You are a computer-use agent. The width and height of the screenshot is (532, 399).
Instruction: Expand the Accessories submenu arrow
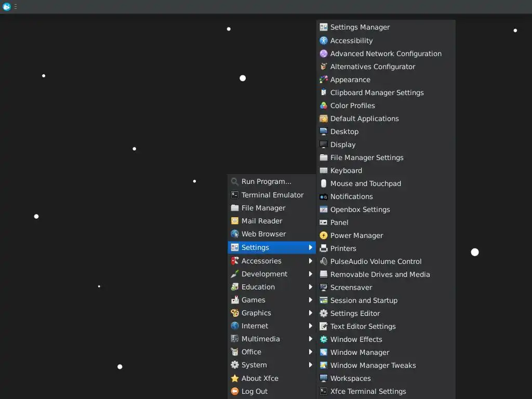pyautogui.click(x=310, y=261)
